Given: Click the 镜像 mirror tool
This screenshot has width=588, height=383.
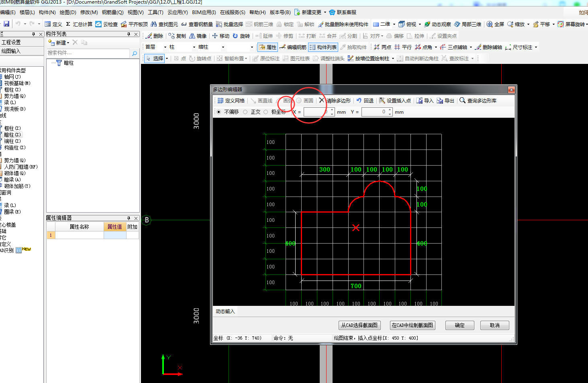Looking at the screenshot, I should (198, 36).
